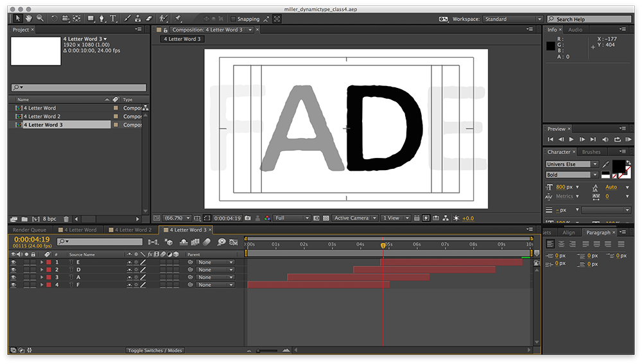
Task: Click the Play button in Preview panel
Action: (571, 139)
